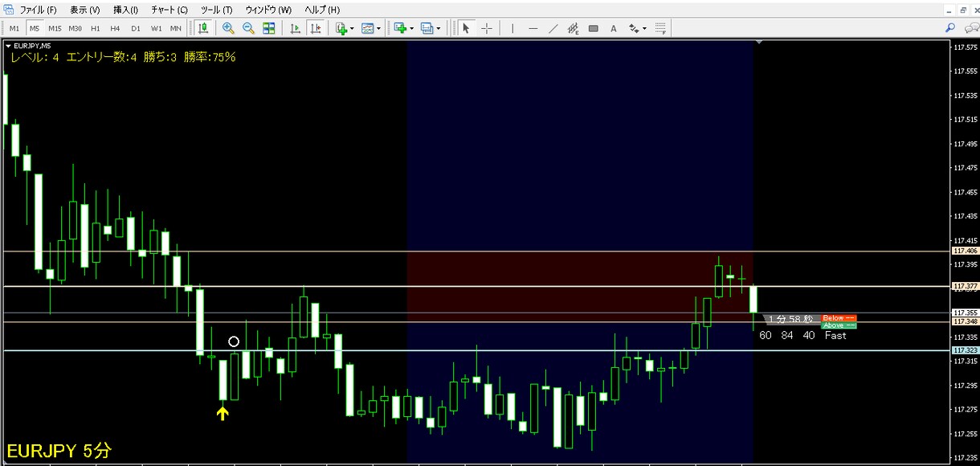The image size is (980, 466).
Task: Switch timeframe to H1
Action: [96, 28]
